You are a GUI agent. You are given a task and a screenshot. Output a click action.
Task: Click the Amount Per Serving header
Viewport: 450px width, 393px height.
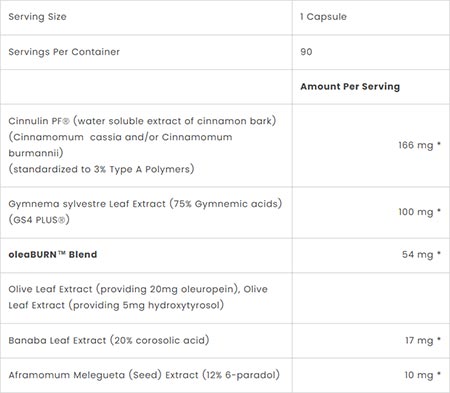click(350, 86)
